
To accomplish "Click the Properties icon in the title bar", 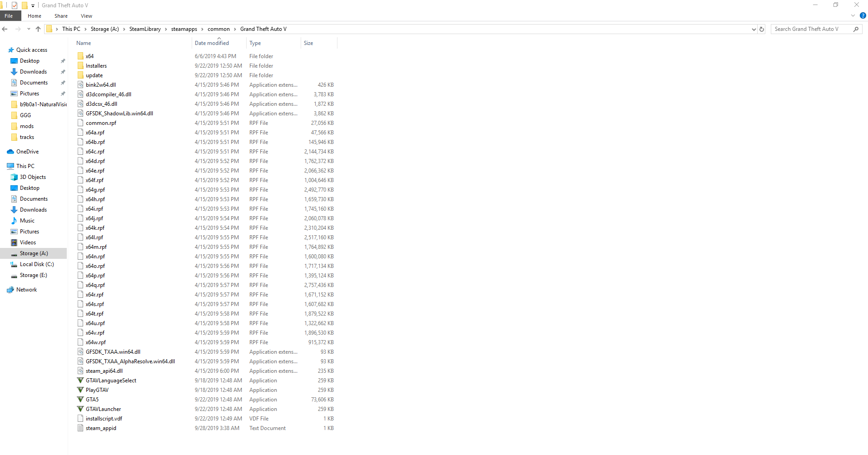I will coord(15,5).
